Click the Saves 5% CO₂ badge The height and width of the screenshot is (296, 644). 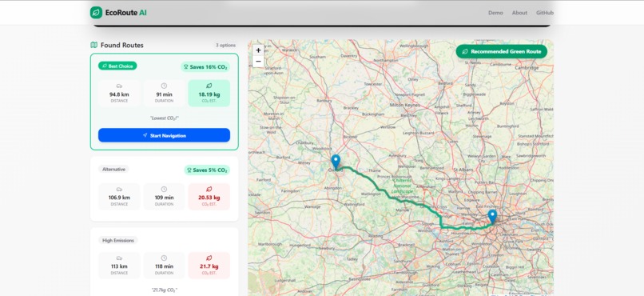click(207, 170)
